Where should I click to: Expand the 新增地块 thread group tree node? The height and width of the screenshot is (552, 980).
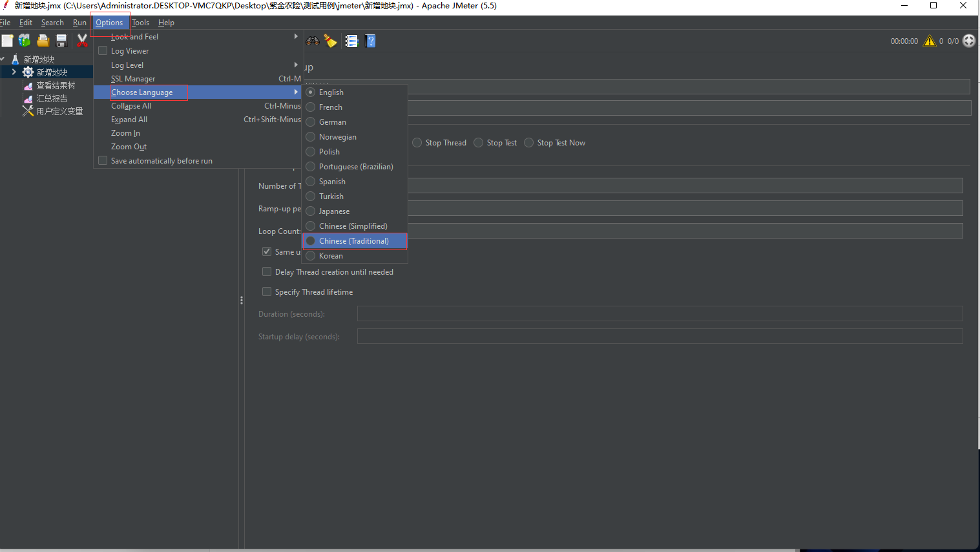tap(14, 72)
